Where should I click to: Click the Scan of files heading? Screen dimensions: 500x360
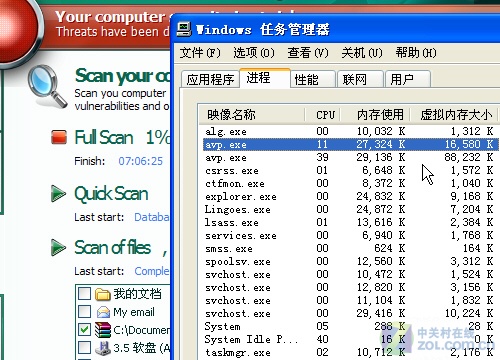(113, 248)
